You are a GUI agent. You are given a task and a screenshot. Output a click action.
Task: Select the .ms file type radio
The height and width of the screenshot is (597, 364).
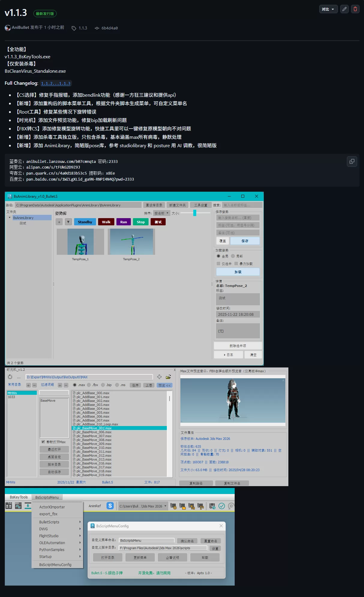[x=117, y=385]
